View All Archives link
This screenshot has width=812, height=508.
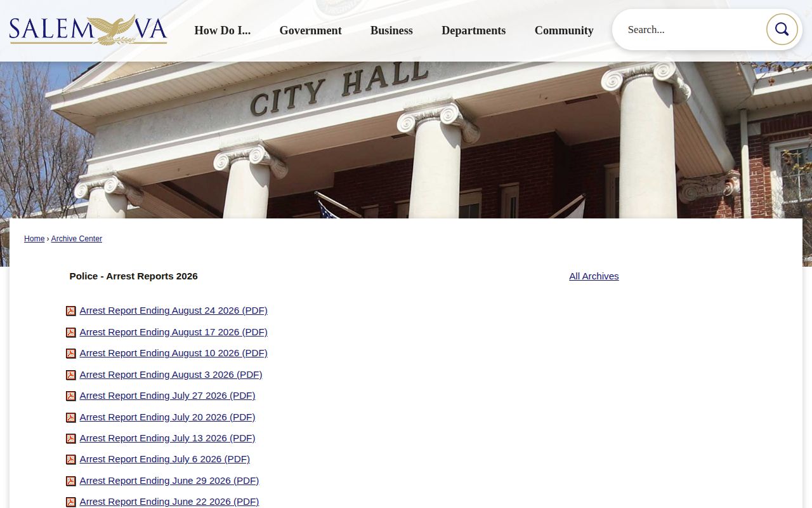point(594,276)
